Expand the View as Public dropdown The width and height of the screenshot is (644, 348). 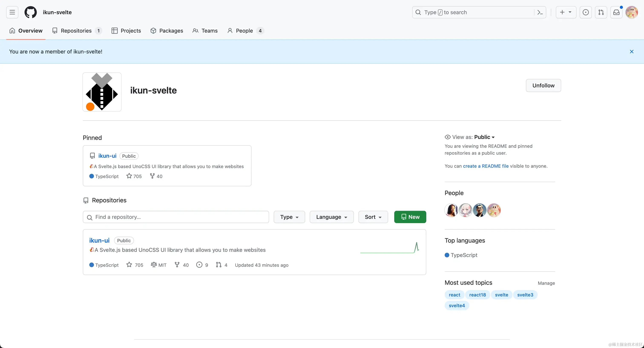pos(484,137)
